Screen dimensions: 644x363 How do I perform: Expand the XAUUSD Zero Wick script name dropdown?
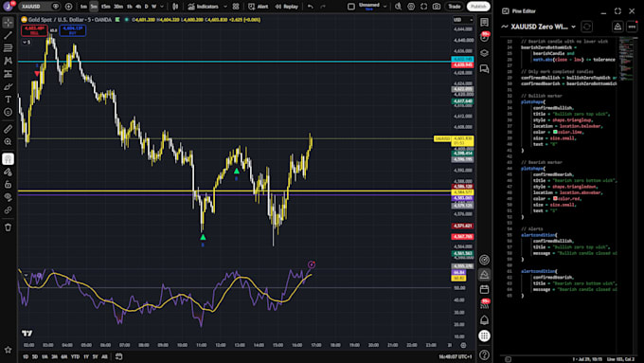coord(573,27)
